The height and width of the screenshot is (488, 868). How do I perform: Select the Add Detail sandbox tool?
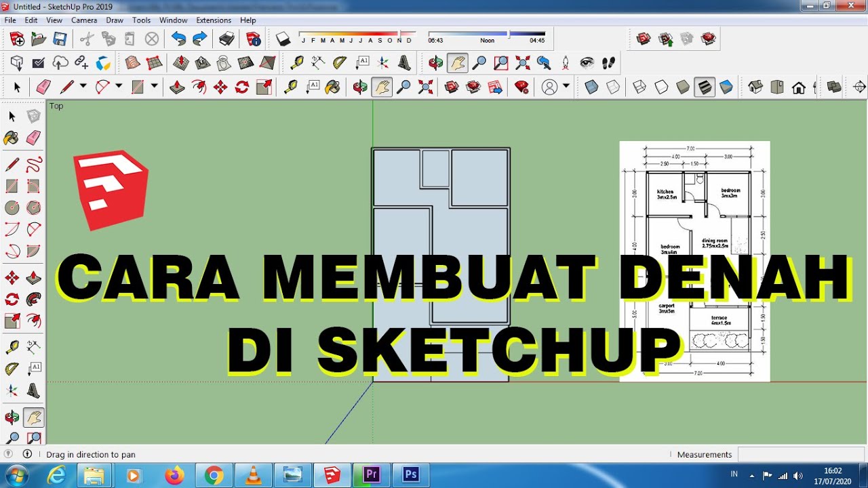245,63
